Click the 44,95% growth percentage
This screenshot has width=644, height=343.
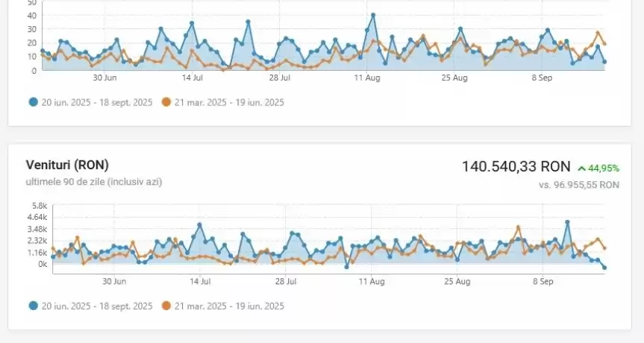tap(604, 169)
